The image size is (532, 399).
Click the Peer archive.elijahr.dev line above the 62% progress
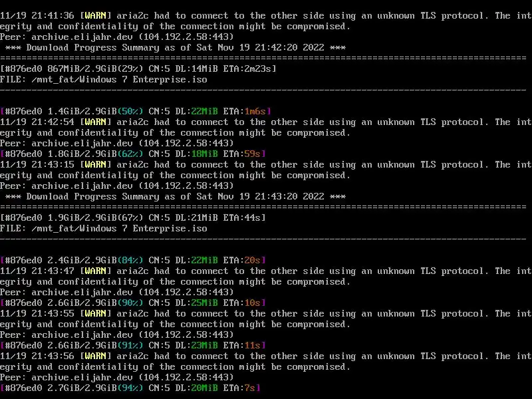click(x=117, y=143)
